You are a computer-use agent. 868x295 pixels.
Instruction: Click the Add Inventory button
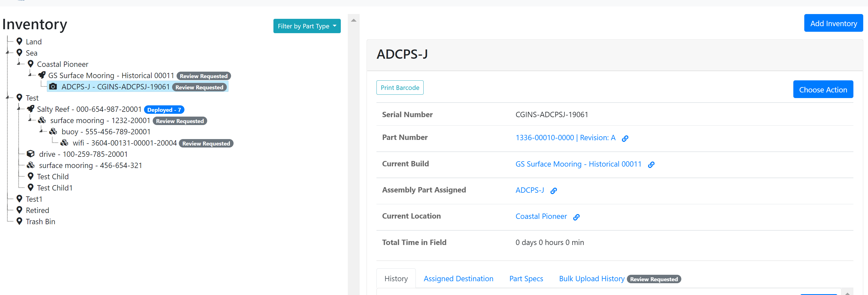click(833, 23)
